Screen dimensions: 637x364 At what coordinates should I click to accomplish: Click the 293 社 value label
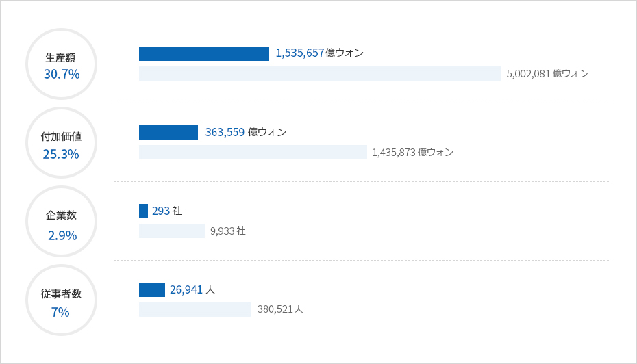pyautogui.click(x=167, y=211)
